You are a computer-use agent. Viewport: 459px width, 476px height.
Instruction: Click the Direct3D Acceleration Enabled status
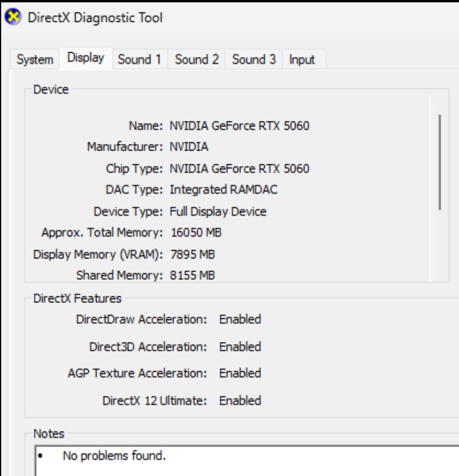point(240,347)
